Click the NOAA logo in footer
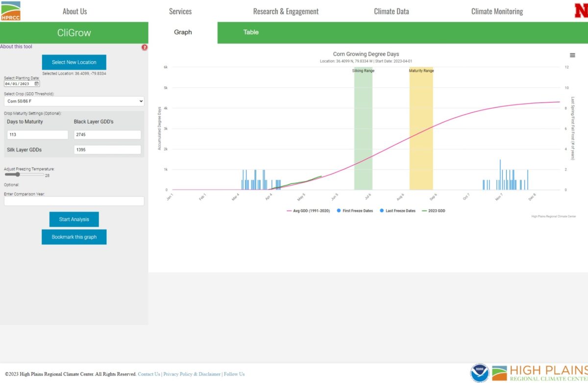The image size is (588, 383). point(480,373)
